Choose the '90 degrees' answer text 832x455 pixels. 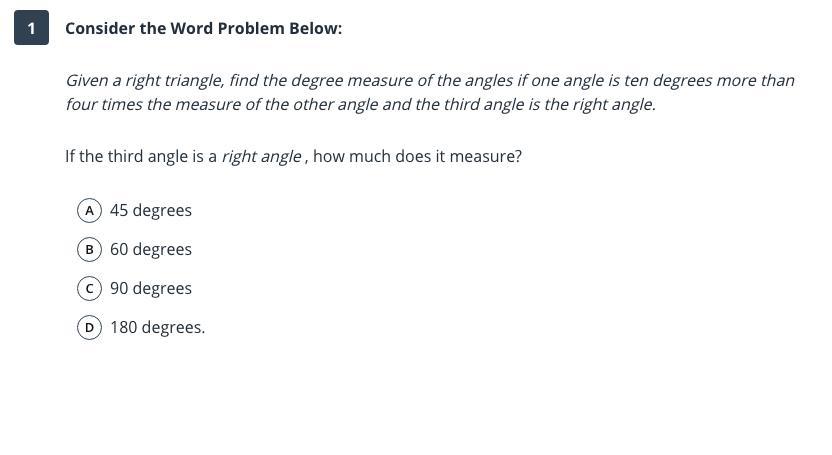click(151, 288)
